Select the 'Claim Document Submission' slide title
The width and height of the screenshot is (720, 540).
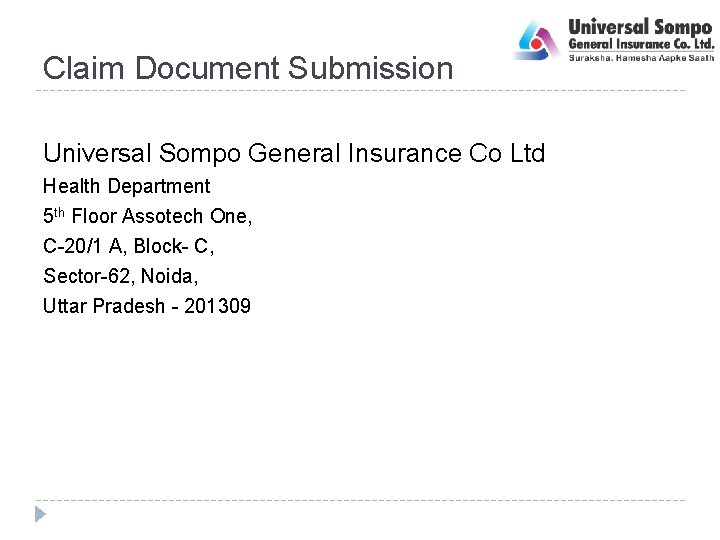click(x=248, y=69)
